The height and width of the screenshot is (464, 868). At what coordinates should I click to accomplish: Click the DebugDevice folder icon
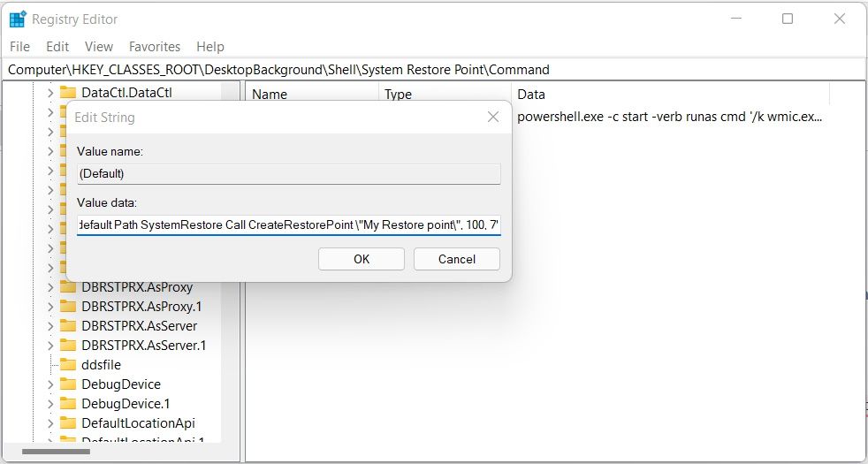pyautogui.click(x=67, y=384)
